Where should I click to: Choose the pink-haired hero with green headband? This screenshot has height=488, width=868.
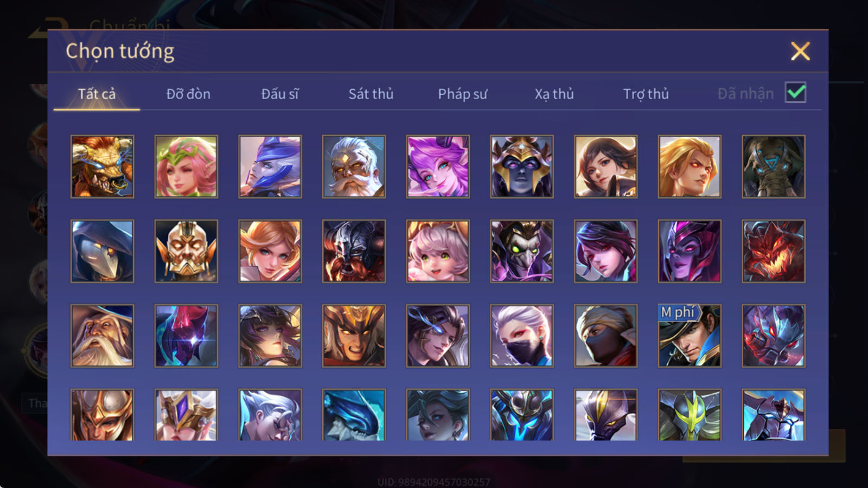coord(186,166)
